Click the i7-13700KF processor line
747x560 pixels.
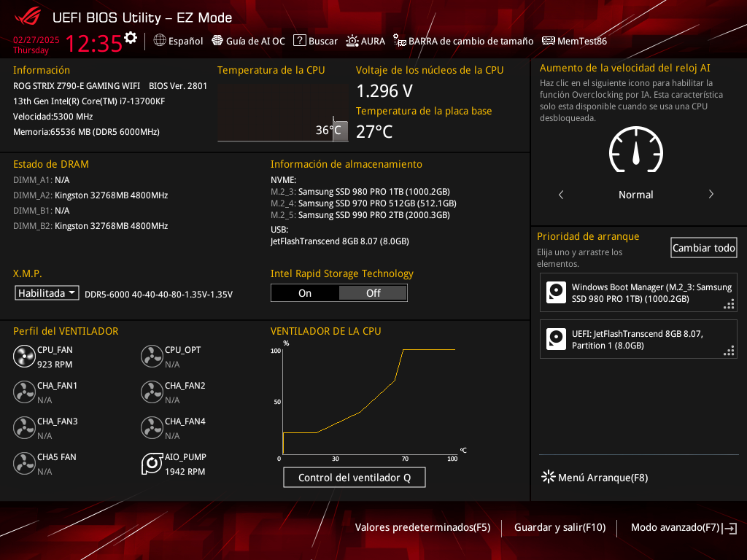point(89,101)
